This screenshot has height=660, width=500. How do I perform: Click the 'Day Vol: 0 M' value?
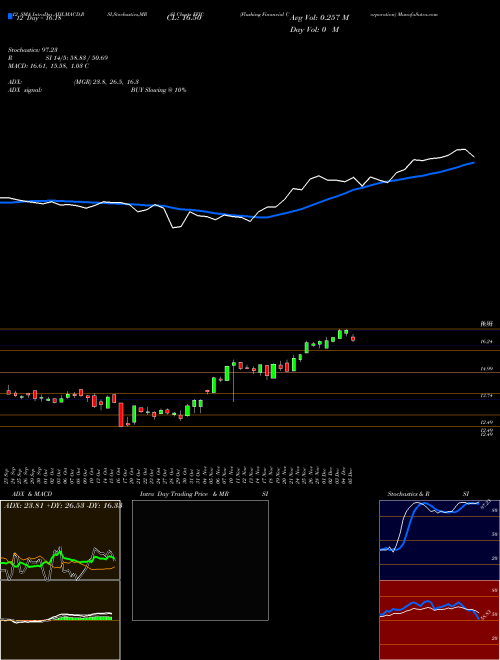click(x=314, y=30)
